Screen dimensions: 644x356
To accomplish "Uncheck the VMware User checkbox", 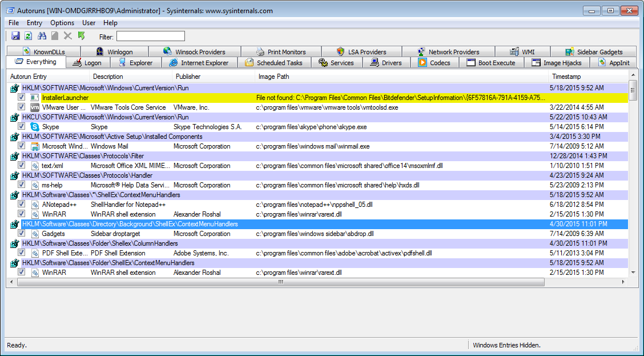I will (21, 107).
